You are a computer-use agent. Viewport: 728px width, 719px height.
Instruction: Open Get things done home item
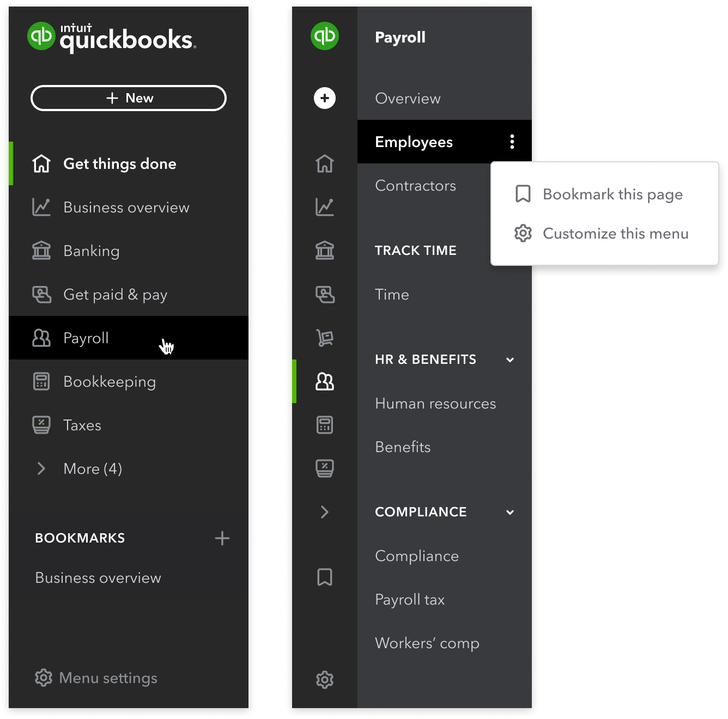(129, 163)
